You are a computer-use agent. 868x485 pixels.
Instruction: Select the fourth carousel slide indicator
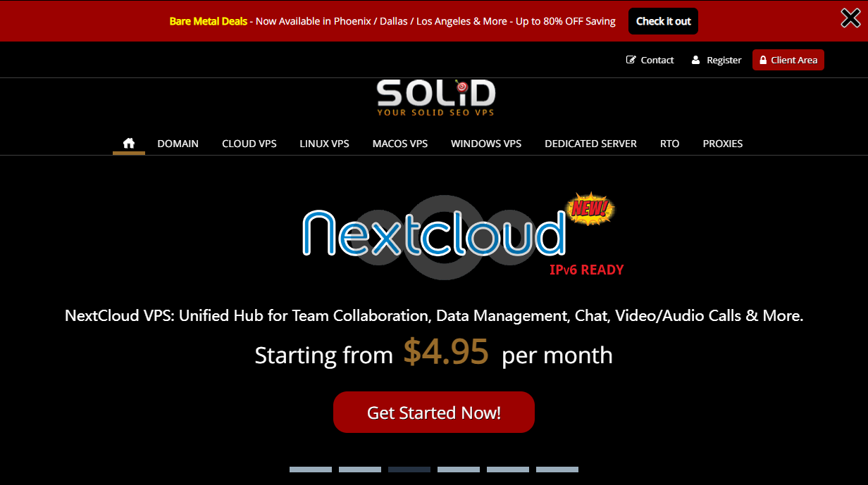point(459,470)
